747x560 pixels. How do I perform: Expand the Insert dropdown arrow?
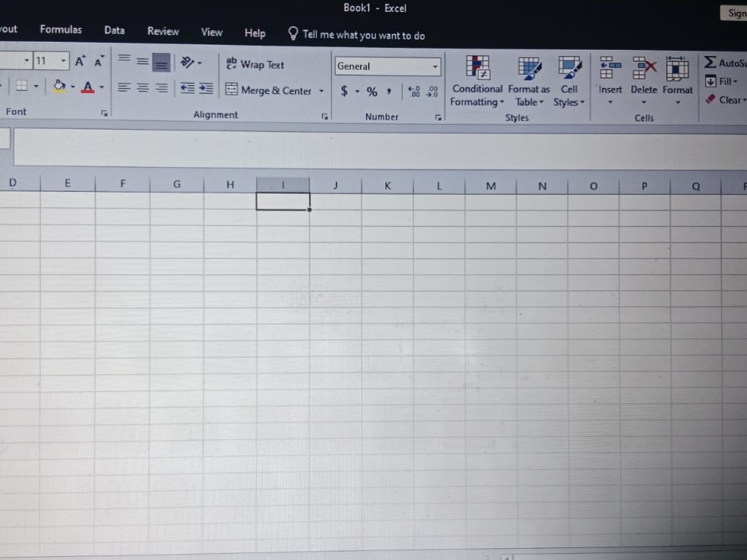pos(610,102)
